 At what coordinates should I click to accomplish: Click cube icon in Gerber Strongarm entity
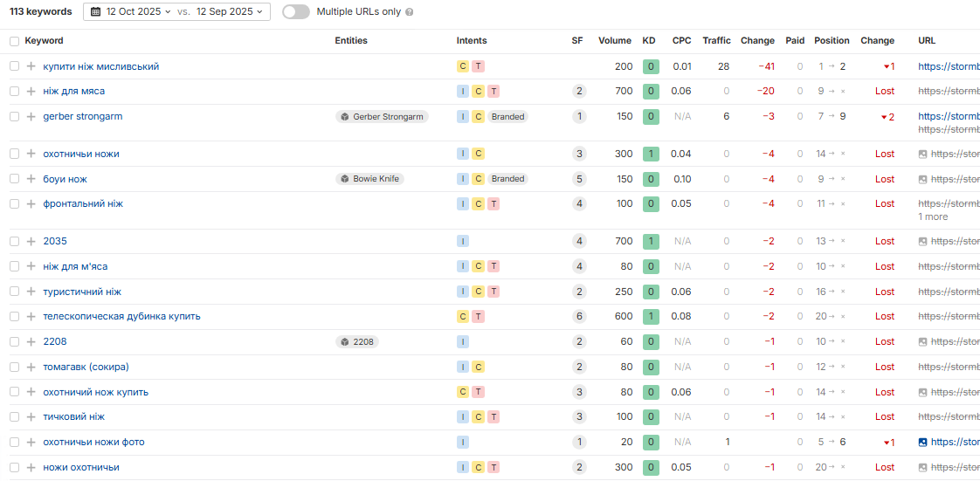point(344,116)
